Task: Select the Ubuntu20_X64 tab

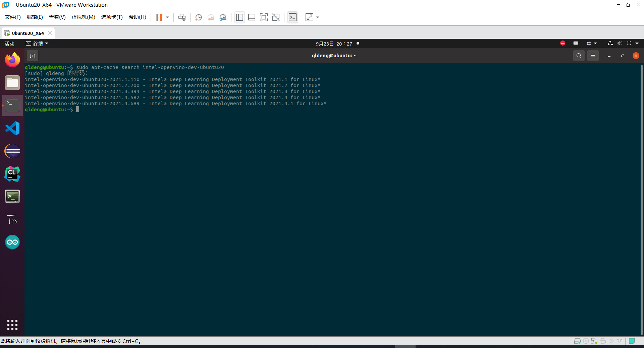Action: click(x=28, y=33)
